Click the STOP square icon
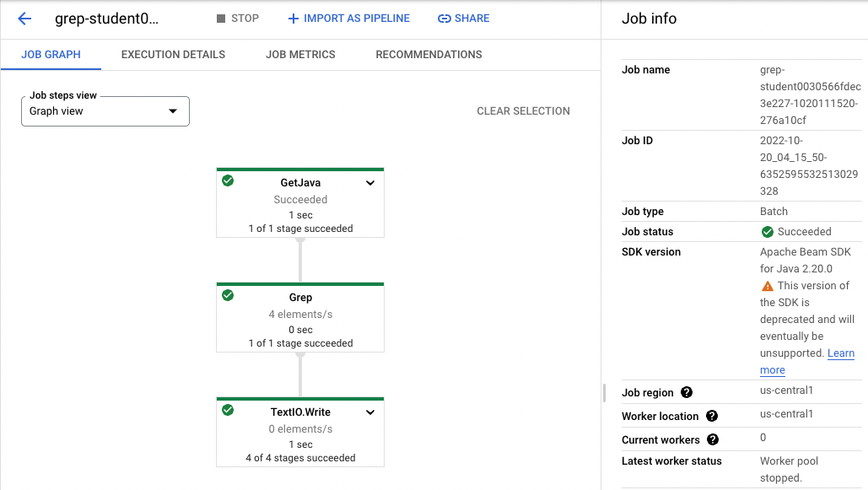 tap(221, 19)
